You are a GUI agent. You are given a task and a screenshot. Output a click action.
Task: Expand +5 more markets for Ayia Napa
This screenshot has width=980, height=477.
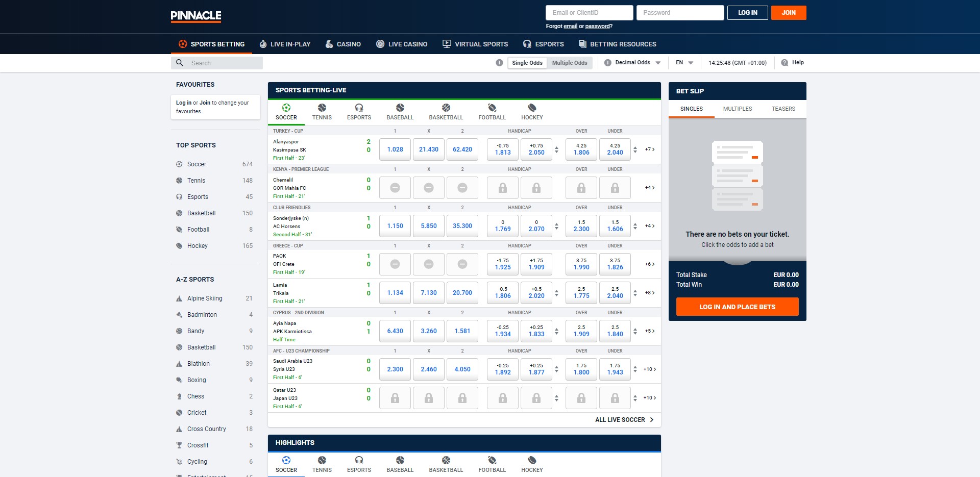pyautogui.click(x=649, y=331)
